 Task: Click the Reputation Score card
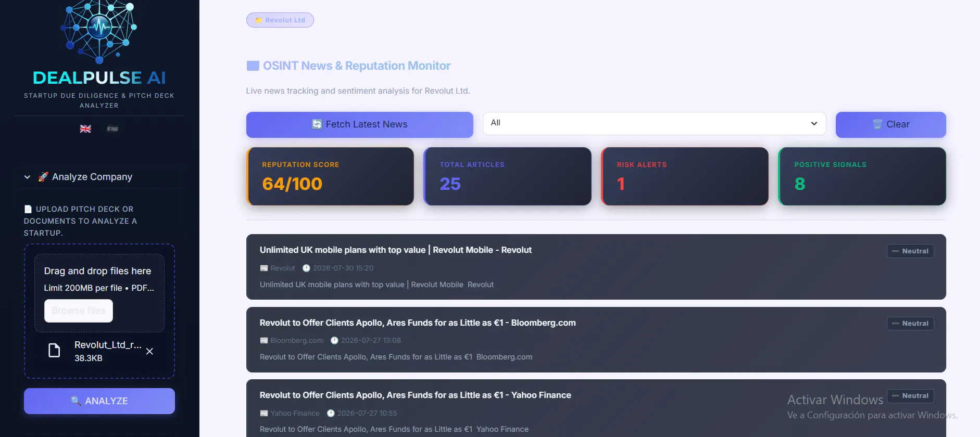point(330,176)
